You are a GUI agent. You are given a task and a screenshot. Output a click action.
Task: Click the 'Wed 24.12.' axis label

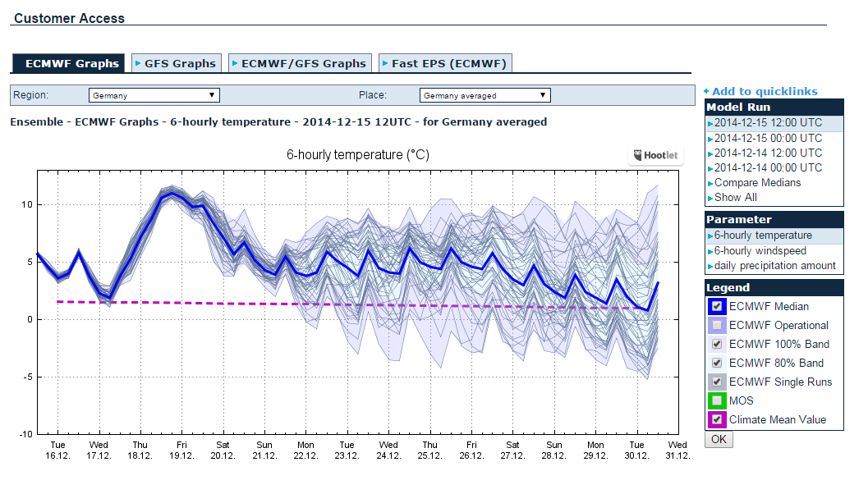tap(388, 451)
